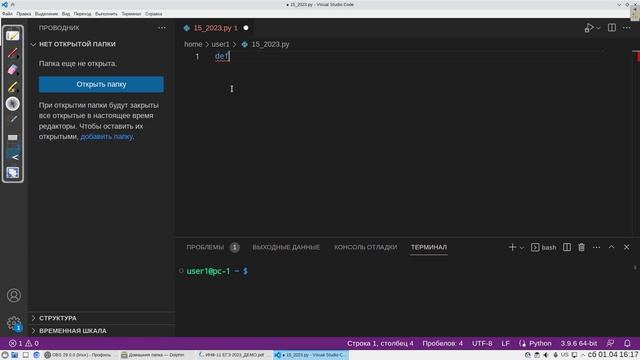The width and height of the screenshot is (640, 360).
Task: Open editor more actions in tab bar
Action: (x=627, y=28)
